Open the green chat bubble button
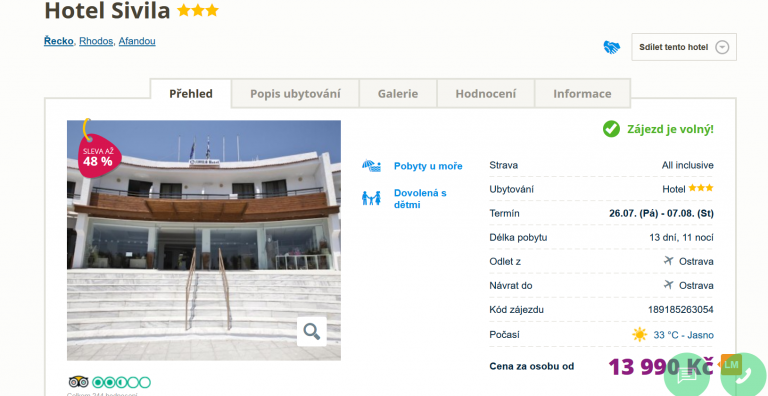The width and height of the screenshot is (768, 396). tap(687, 376)
